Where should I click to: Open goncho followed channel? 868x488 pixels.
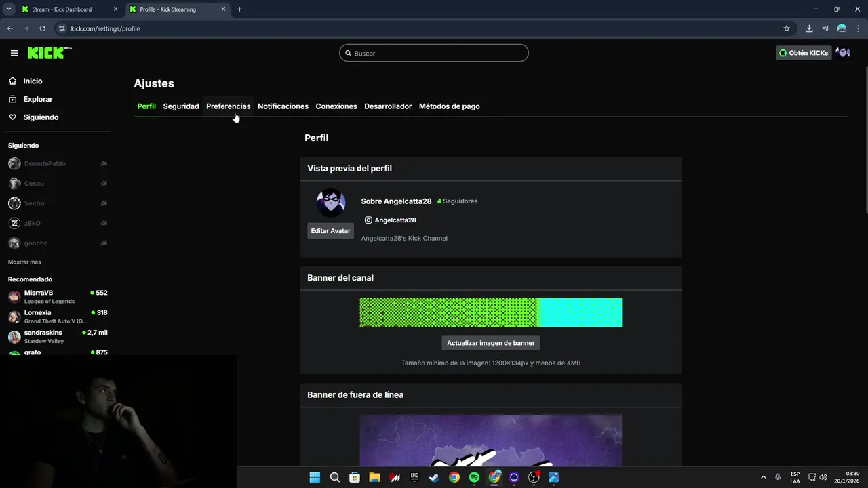point(58,243)
